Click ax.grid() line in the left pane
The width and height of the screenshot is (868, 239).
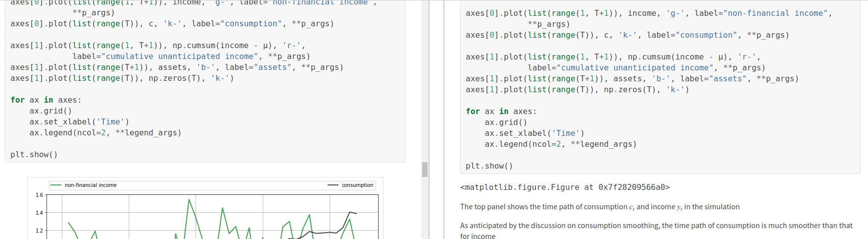pyautogui.click(x=50, y=111)
